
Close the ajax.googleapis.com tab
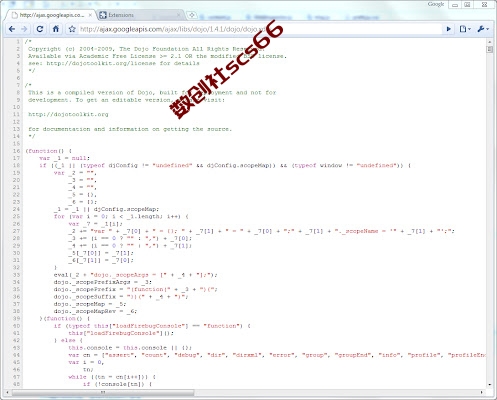(90, 15)
